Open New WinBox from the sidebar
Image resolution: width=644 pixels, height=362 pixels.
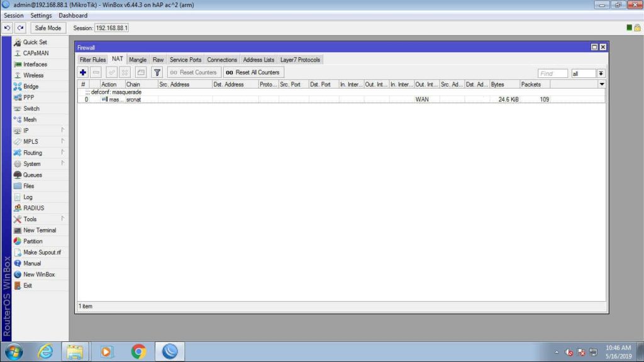(x=40, y=275)
